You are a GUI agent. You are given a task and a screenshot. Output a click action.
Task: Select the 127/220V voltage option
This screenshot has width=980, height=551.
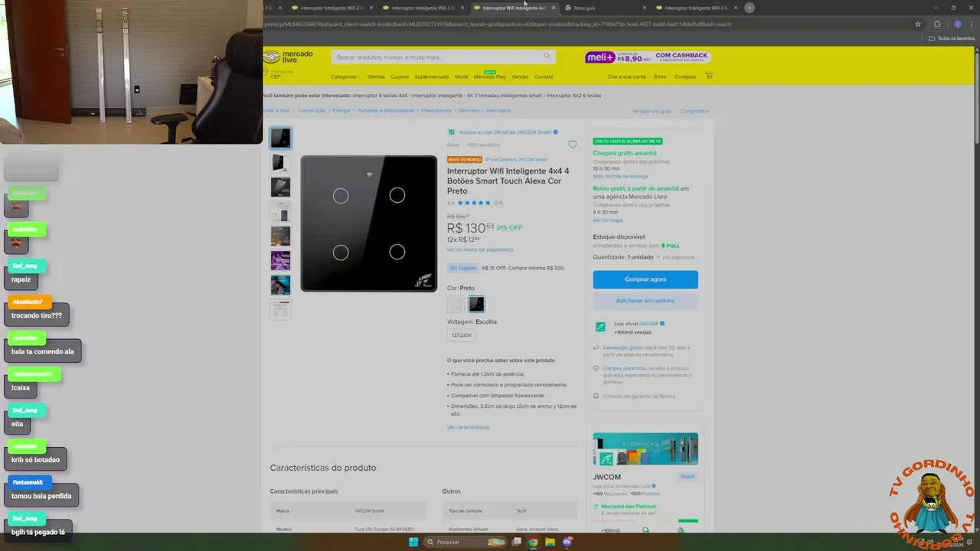point(462,335)
